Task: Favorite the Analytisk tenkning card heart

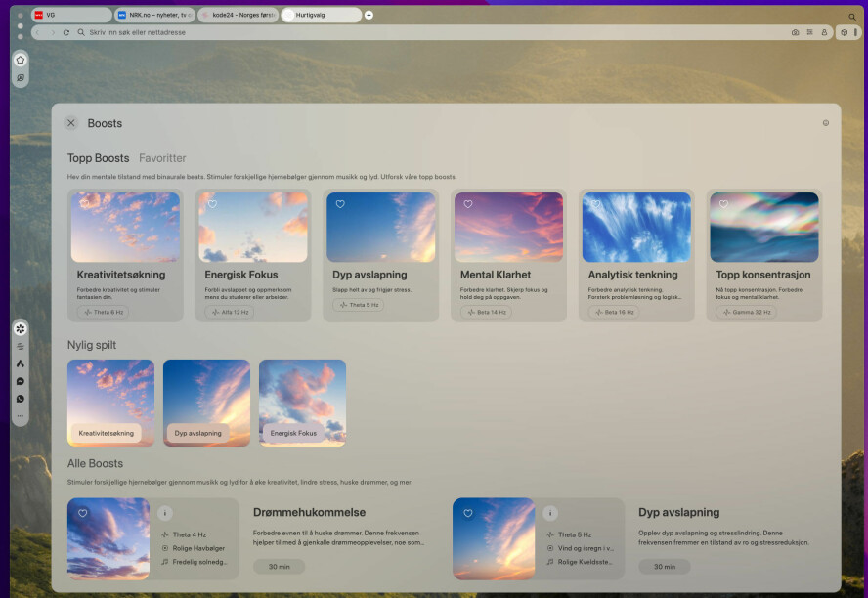Action: click(x=595, y=204)
